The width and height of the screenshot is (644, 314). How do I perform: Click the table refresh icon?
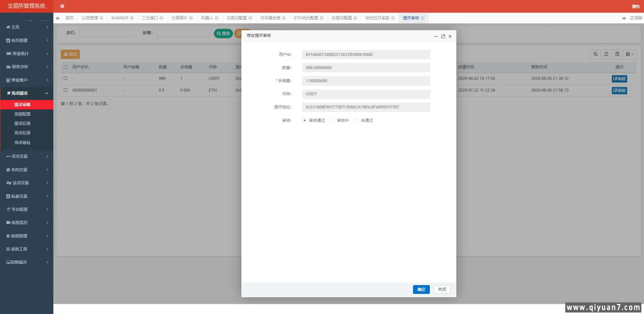[606, 54]
